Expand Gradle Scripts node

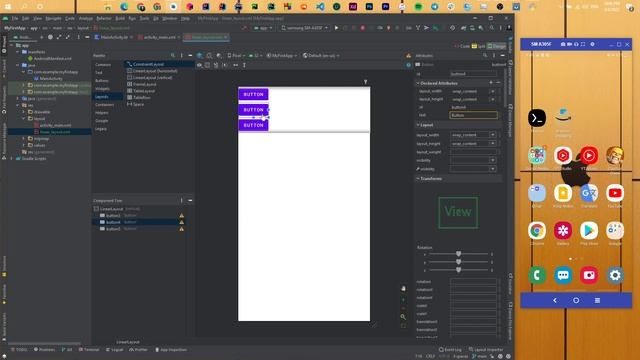(x=12, y=158)
